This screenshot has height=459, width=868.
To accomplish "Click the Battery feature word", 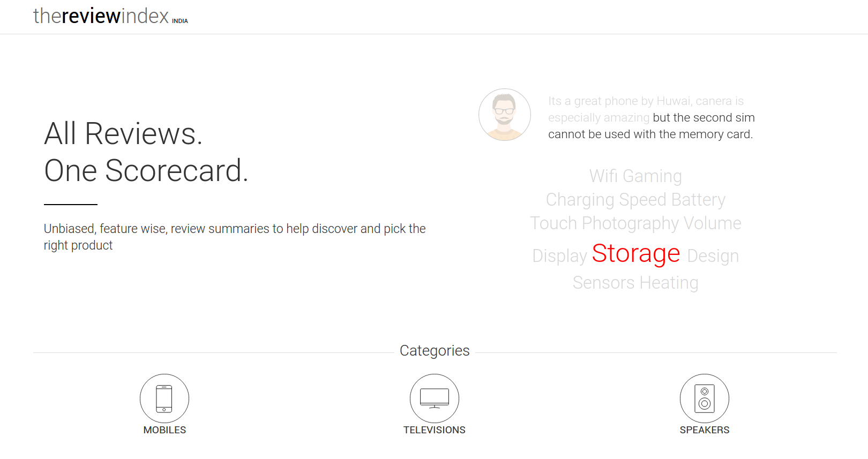I will point(698,200).
